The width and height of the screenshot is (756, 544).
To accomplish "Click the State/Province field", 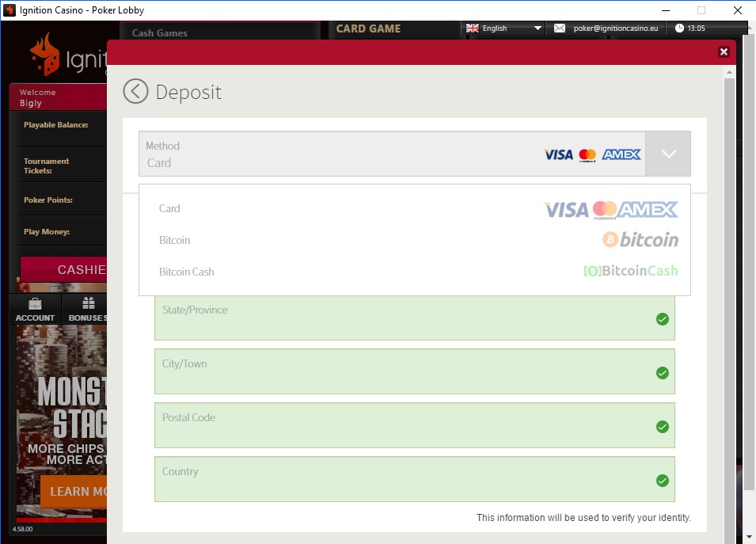I will point(415,318).
